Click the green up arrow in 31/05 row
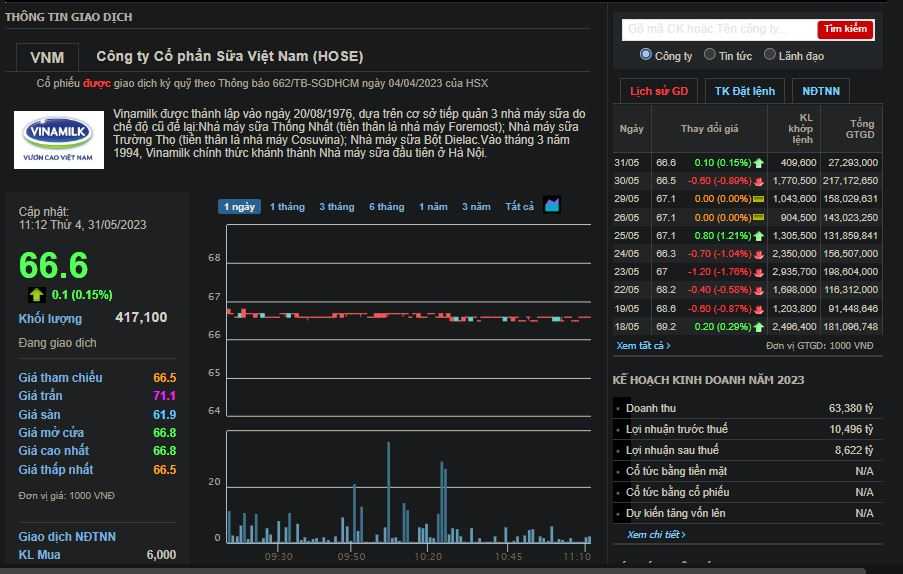903x574 pixels. 759,162
